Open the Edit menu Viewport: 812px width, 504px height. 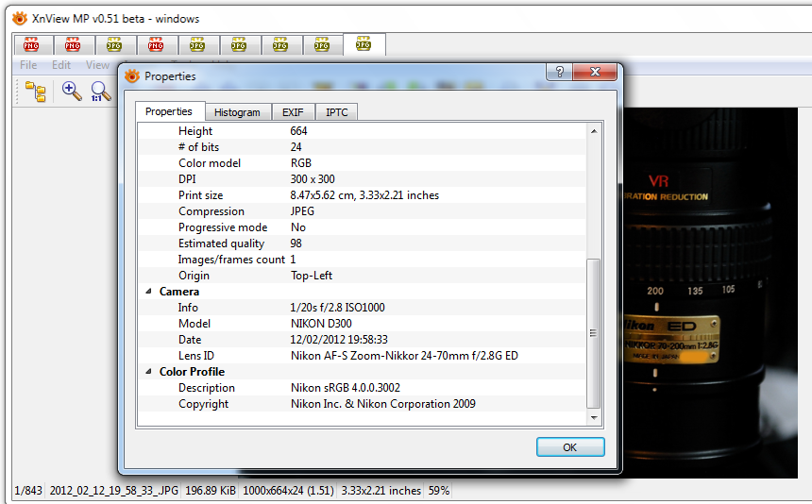[61, 65]
